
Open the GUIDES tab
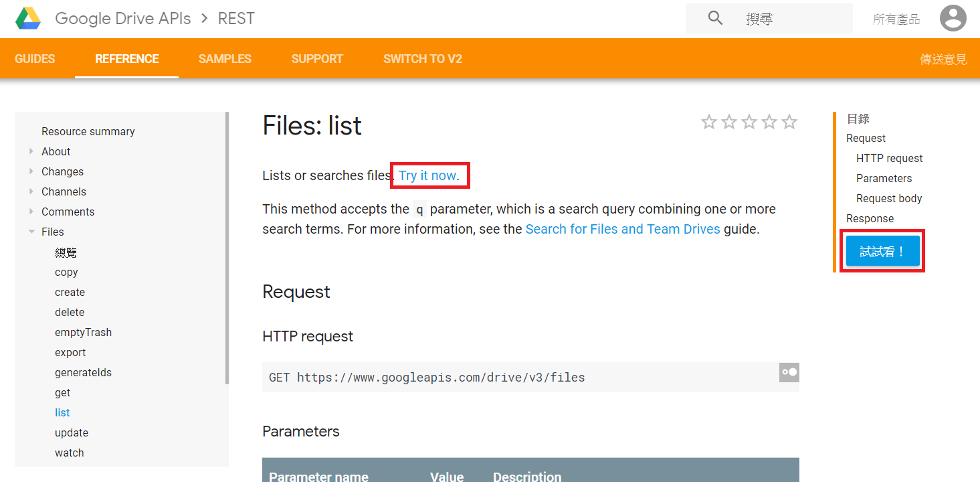[35, 59]
